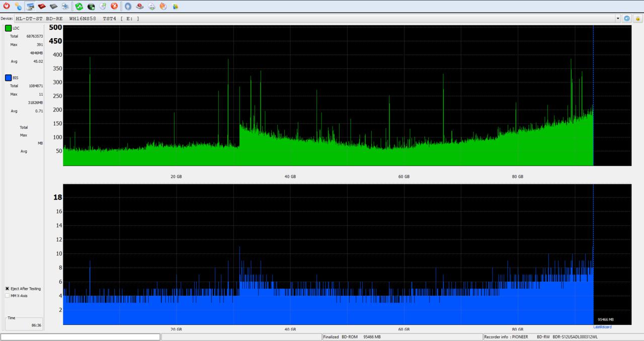Click the colorful bar chart toolbar icon
Screen dimensions: 644x341
pyautogui.click(x=175, y=7)
